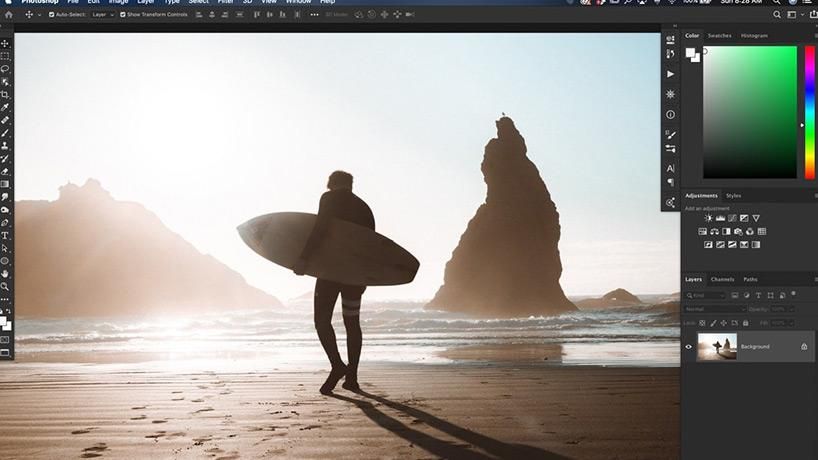Select the Horizontal Type tool
This screenshot has height=460, width=818.
(x=5, y=236)
